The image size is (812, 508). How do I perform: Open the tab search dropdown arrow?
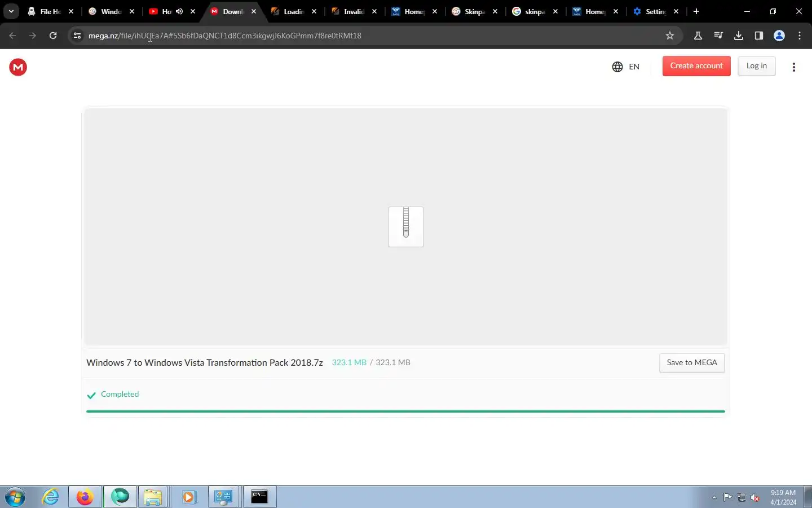tap(11, 11)
